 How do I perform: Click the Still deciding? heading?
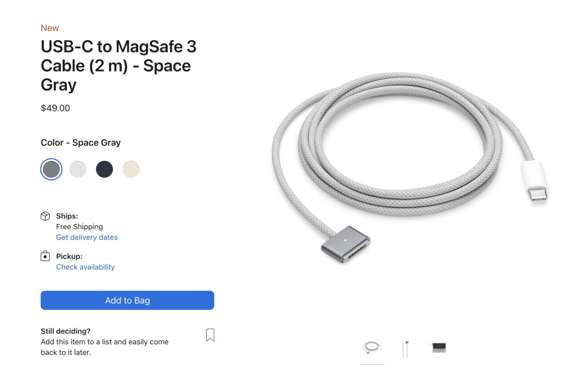[66, 331]
